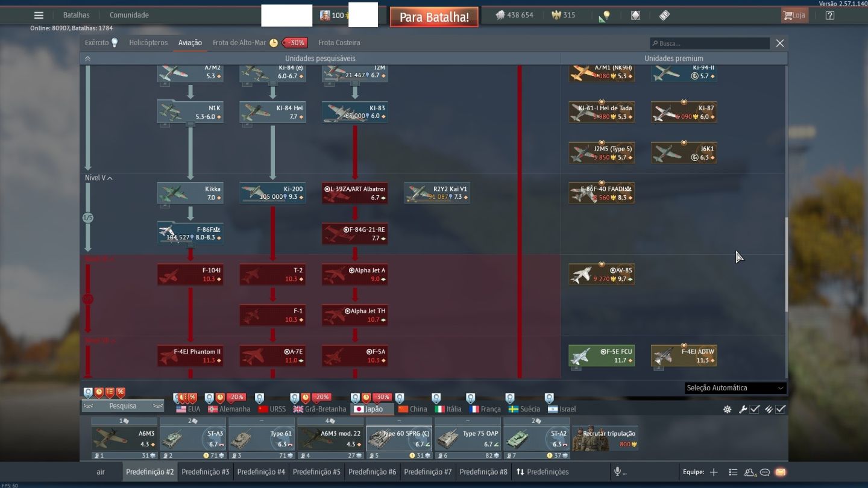
Task: Select the AV-8S premium aircraft
Action: pos(602,274)
